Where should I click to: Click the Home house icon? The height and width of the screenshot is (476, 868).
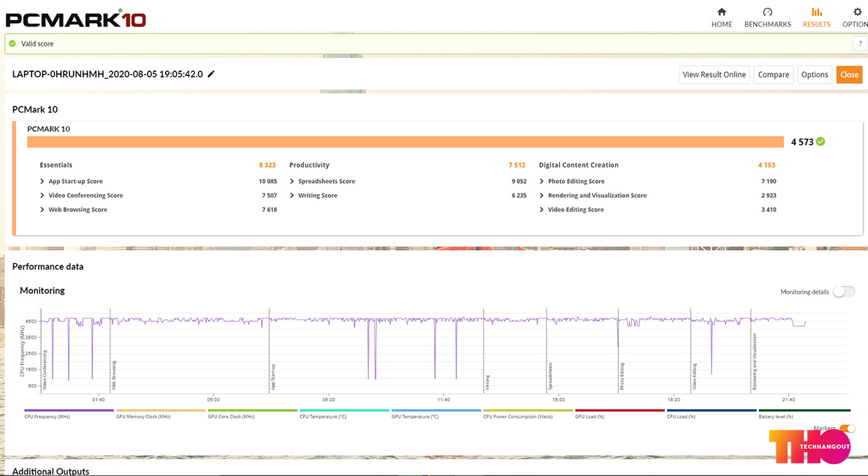pos(722,12)
